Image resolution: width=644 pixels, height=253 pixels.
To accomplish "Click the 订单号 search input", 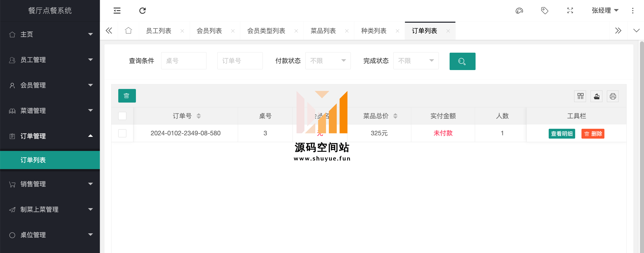I will 240,61.
